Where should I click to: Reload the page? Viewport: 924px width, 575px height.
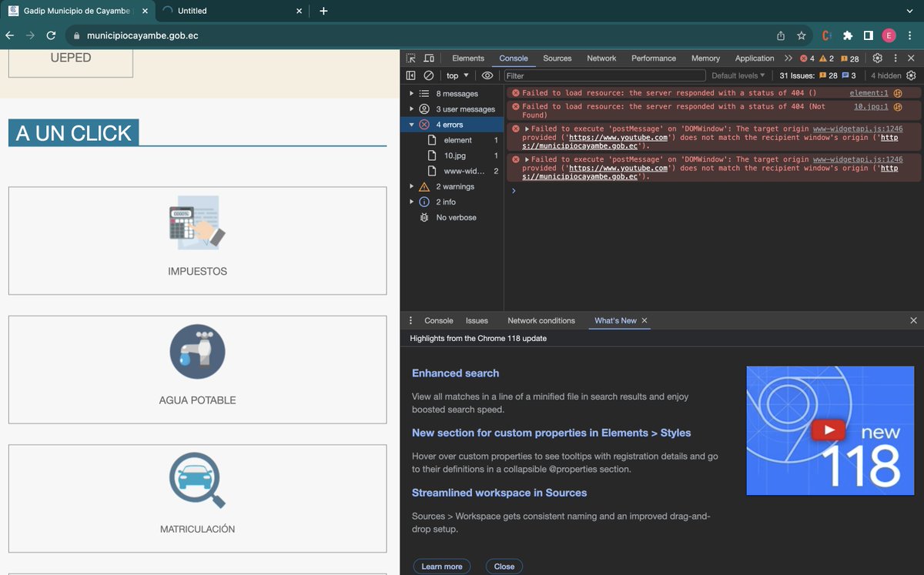point(51,35)
